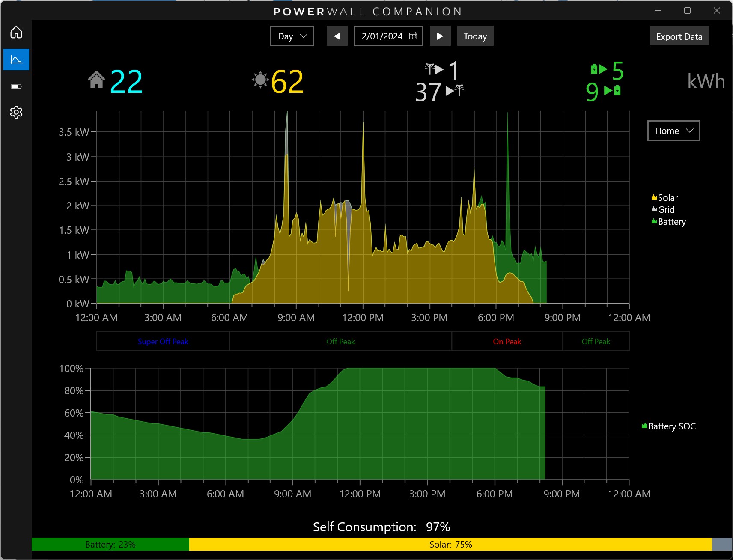Image resolution: width=733 pixels, height=560 pixels.
Task: Click the Solar 75% portion of the bottom bar
Action: coord(450,545)
